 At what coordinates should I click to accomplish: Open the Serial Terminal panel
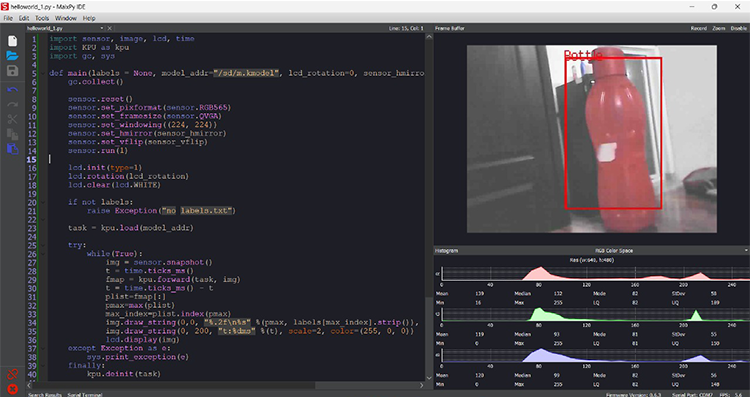(84, 395)
